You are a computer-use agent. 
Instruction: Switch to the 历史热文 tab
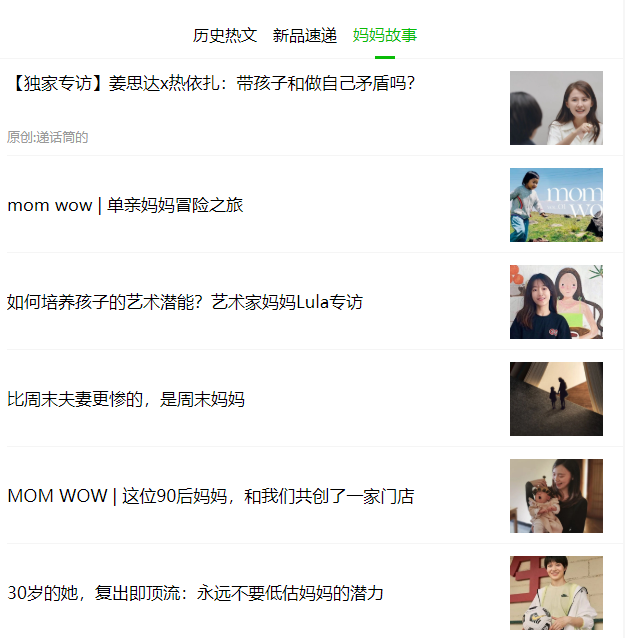[x=225, y=36]
